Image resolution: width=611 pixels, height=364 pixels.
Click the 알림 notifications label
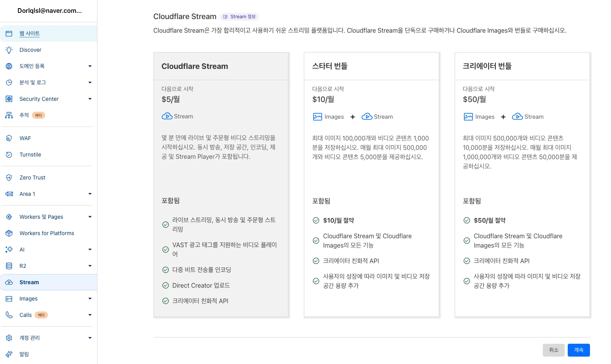(24, 354)
